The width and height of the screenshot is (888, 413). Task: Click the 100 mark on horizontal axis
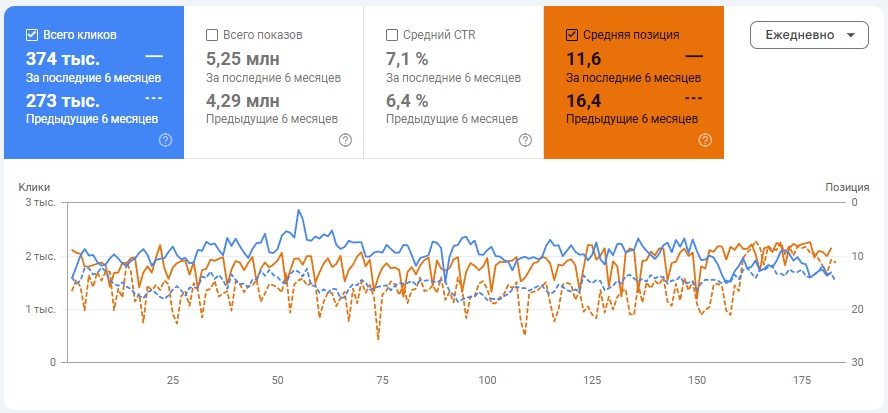coord(487,380)
